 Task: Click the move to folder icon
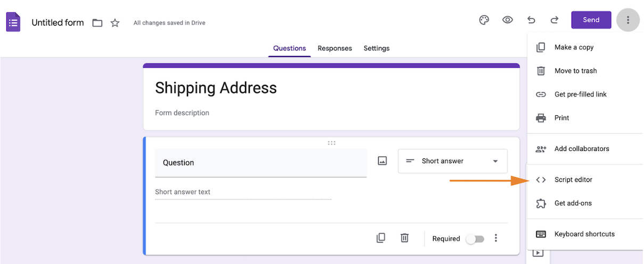pos(97,23)
